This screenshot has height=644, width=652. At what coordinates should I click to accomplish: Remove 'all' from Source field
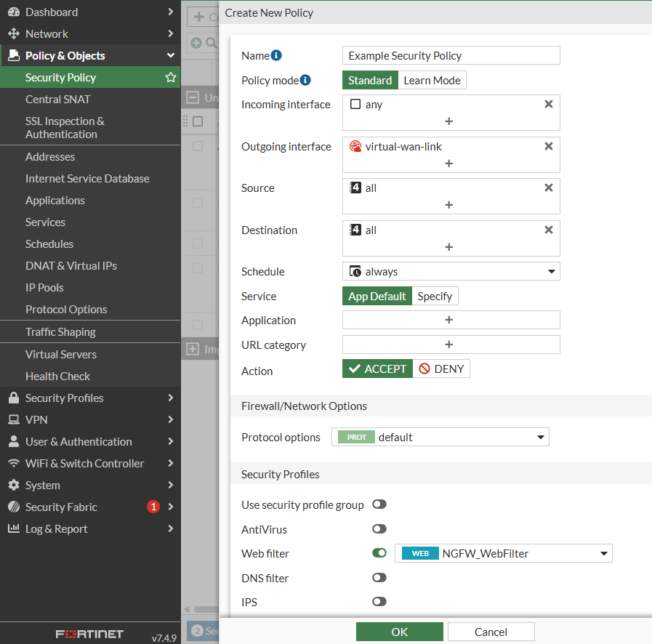(549, 188)
